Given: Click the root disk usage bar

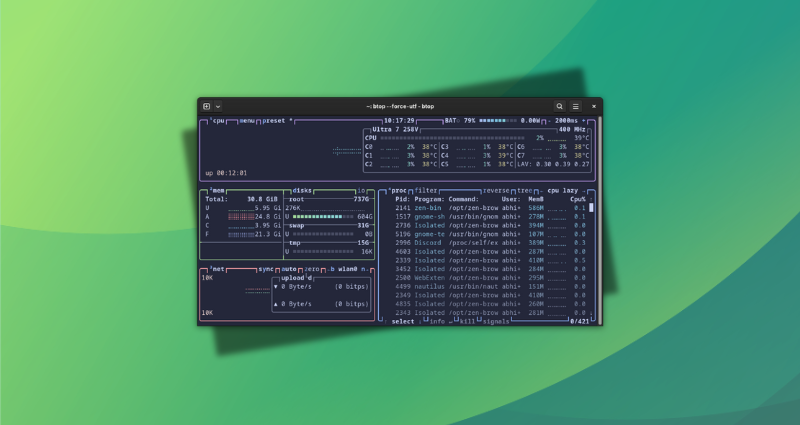Looking at the screenshot, I should click(322, 217).
